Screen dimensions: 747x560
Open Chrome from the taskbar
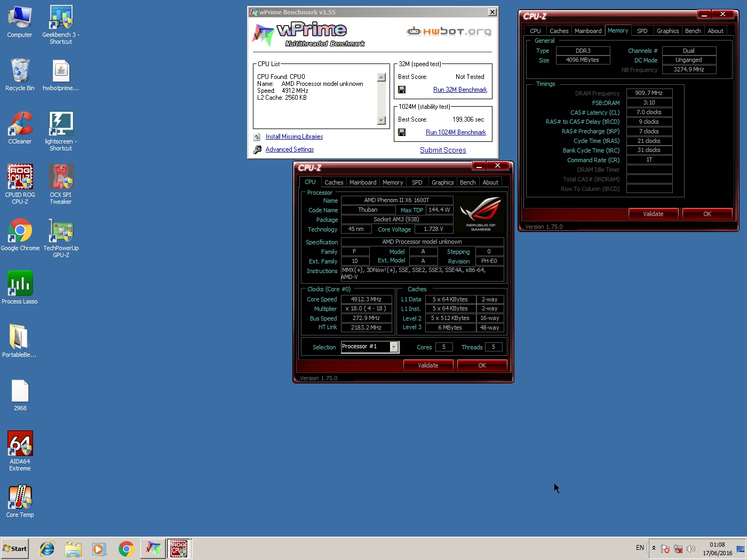pyautogui.click(x=126, y=548)
